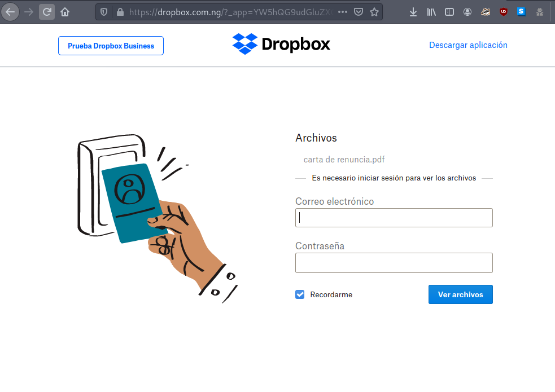Viewport: 555px width, 392px height.
Task: Open the downloads arrow icon
Action: click(x=413, y=12)
